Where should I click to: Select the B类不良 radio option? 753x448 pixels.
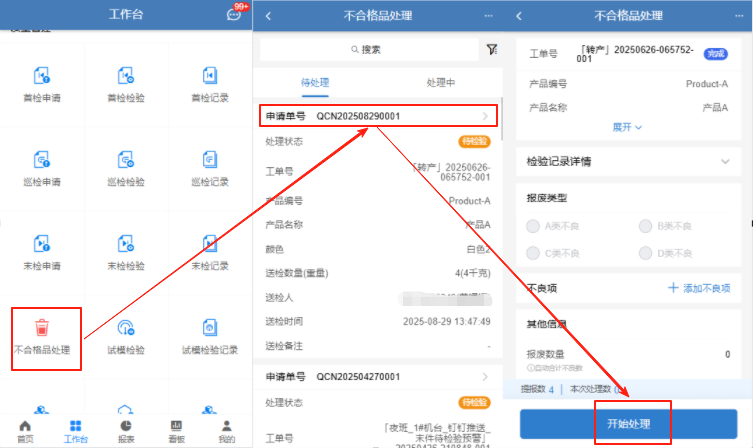pos(645,226)
